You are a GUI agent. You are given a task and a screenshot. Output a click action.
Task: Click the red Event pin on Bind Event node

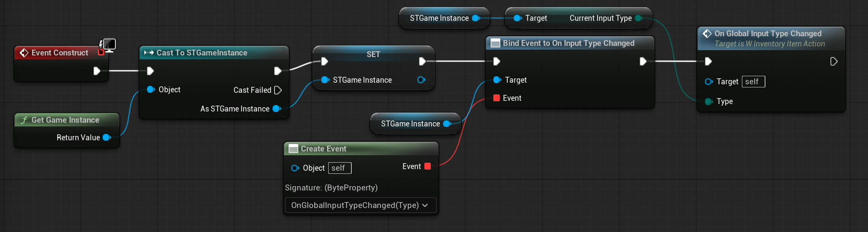tap(497, 98)
